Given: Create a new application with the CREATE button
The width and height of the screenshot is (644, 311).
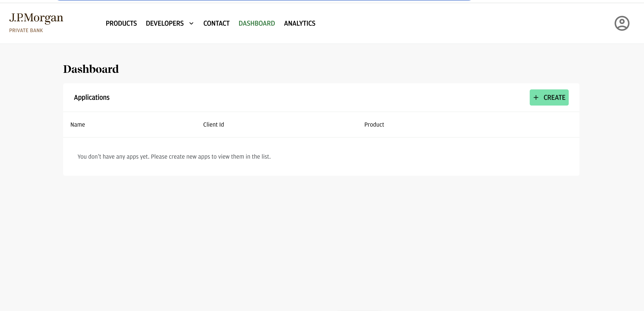Looking at the screenshot, I should point(549,97).
